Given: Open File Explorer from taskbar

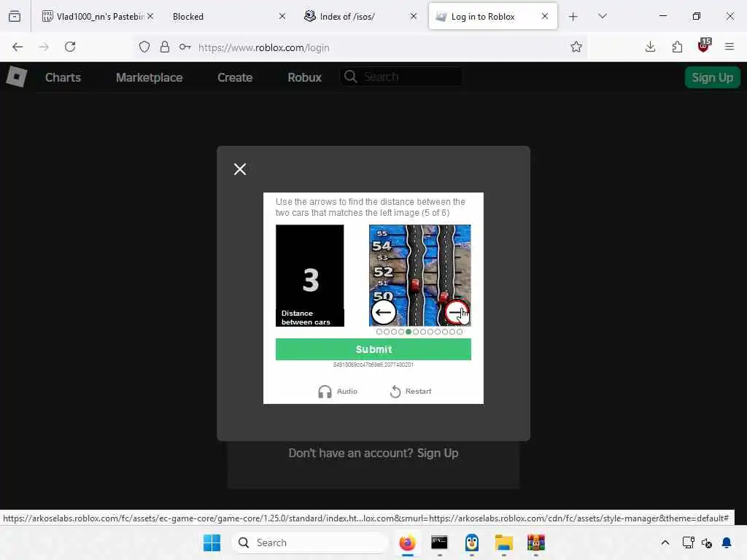Looking at the screenshot, I should (503, 542).
